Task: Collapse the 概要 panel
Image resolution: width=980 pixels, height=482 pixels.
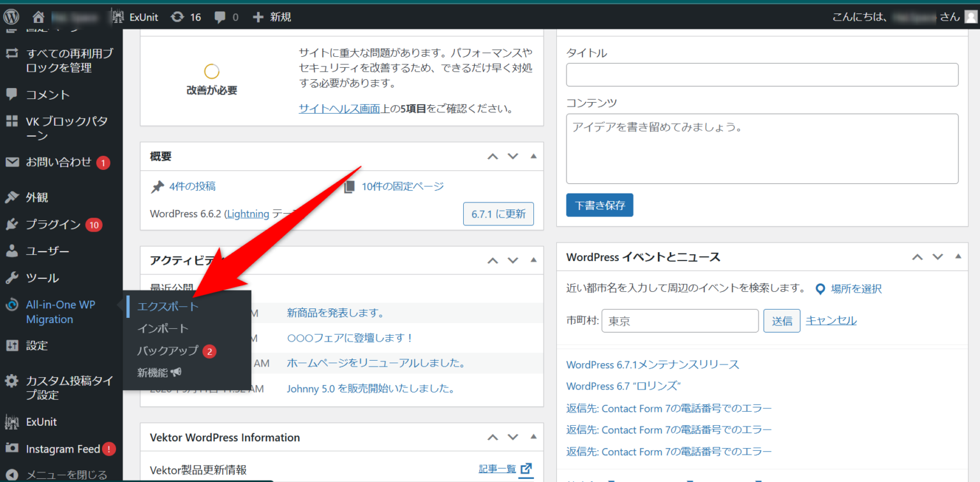Action: [533, 156]
